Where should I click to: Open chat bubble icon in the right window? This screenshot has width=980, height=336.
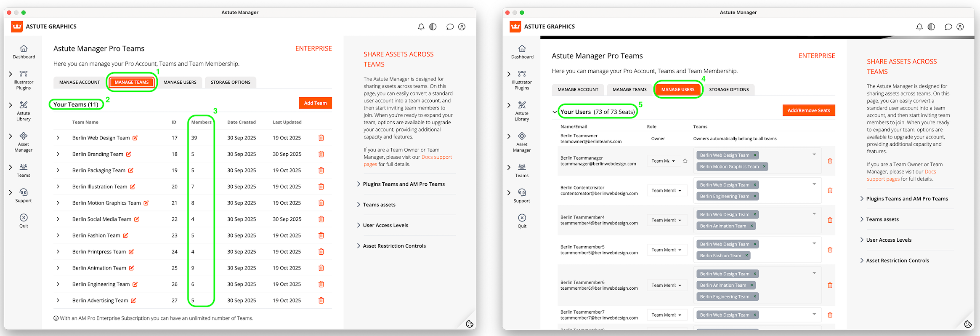(948, 27)
